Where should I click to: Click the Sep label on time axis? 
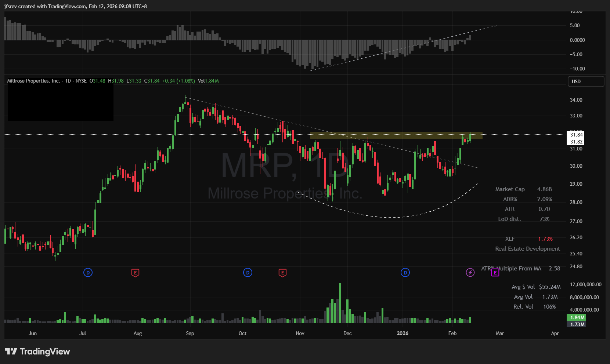point(190,333)
